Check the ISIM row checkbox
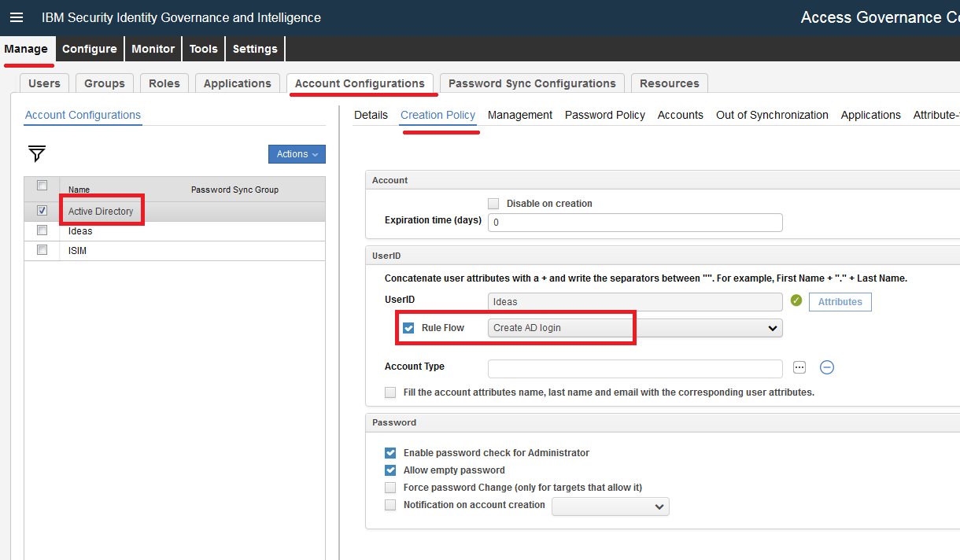 tap(42, 250)
